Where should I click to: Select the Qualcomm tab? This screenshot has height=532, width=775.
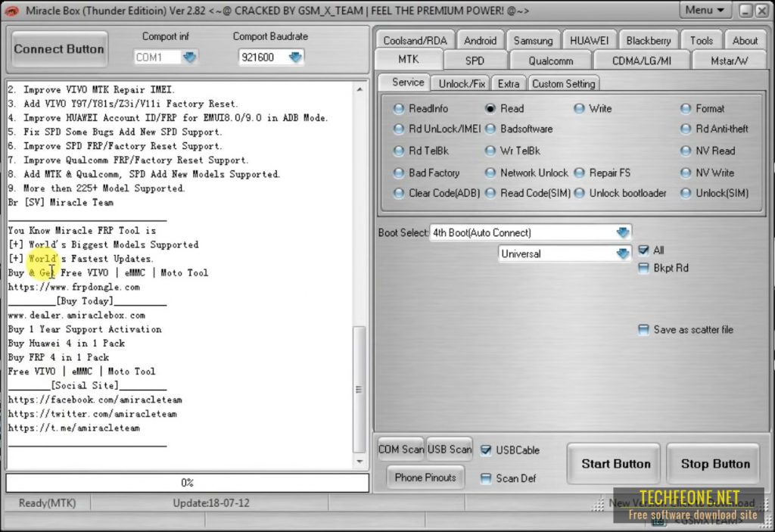coord(551,61)
